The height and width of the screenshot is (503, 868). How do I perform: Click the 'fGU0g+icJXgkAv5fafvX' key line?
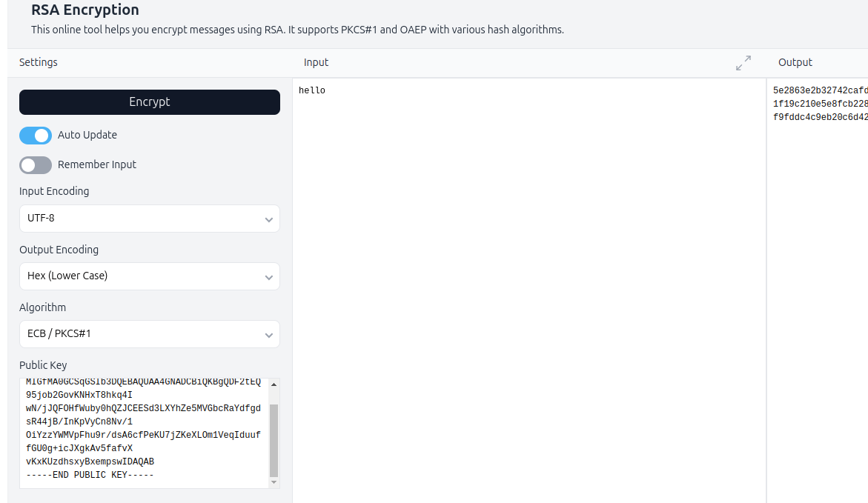click(x=79, y=448)
